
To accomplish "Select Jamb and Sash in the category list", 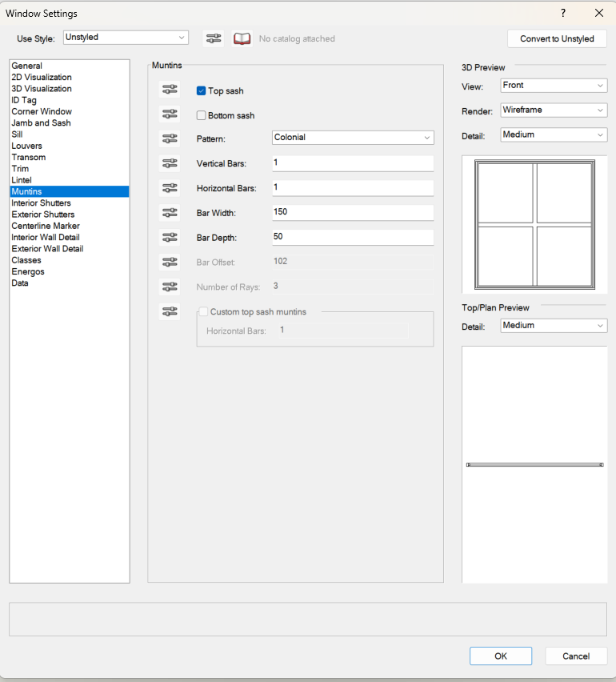I will coord(41,123).
